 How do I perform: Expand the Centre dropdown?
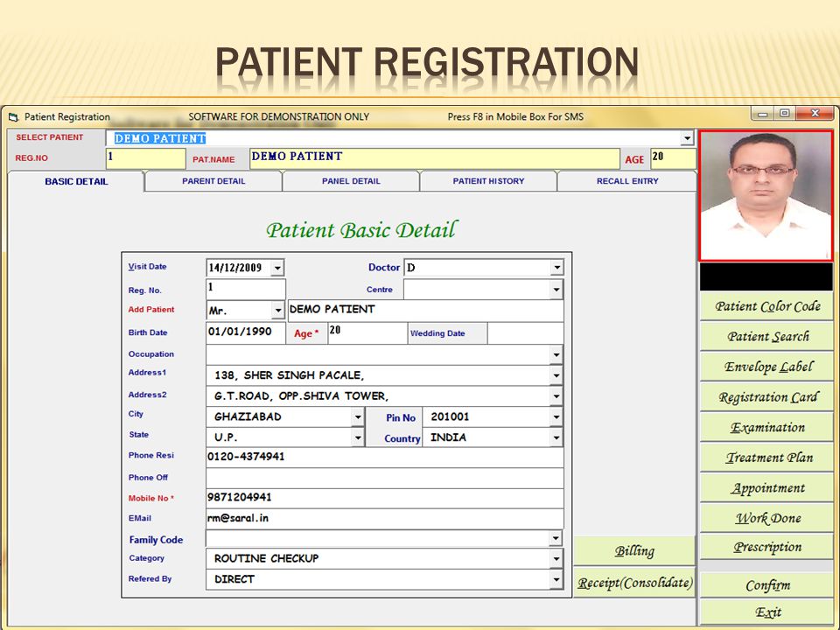[x=556, y=290]
